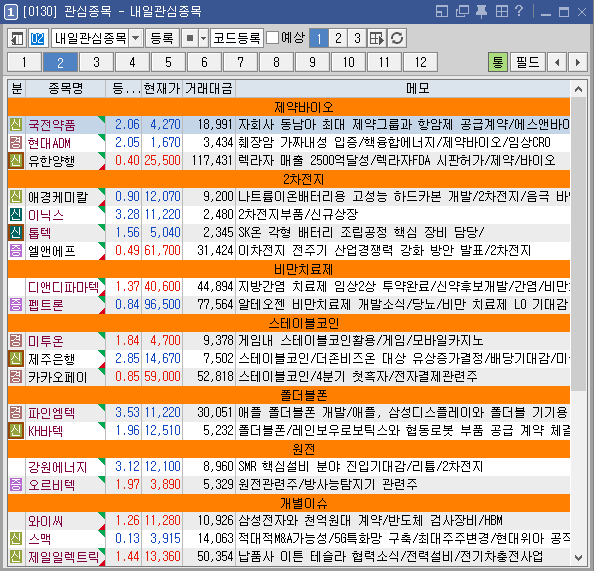Click the right arrow field navigation button

tap(577, 62)
